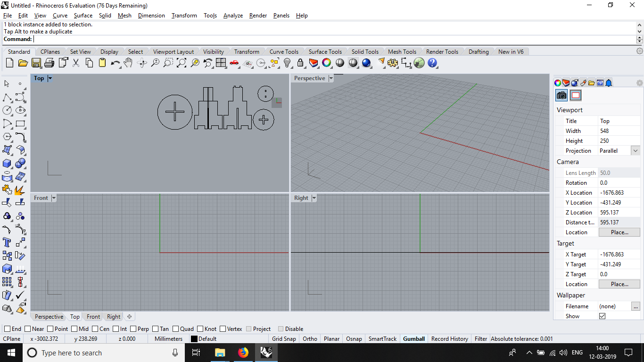Screen dimensions: 644x362
Task: Open Firefox from the Windows taskbar
Action: [x=243, y=353]
